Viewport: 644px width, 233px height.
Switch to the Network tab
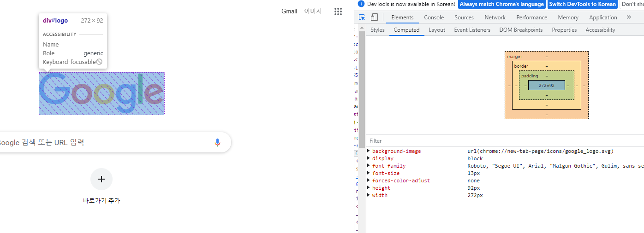495,17
